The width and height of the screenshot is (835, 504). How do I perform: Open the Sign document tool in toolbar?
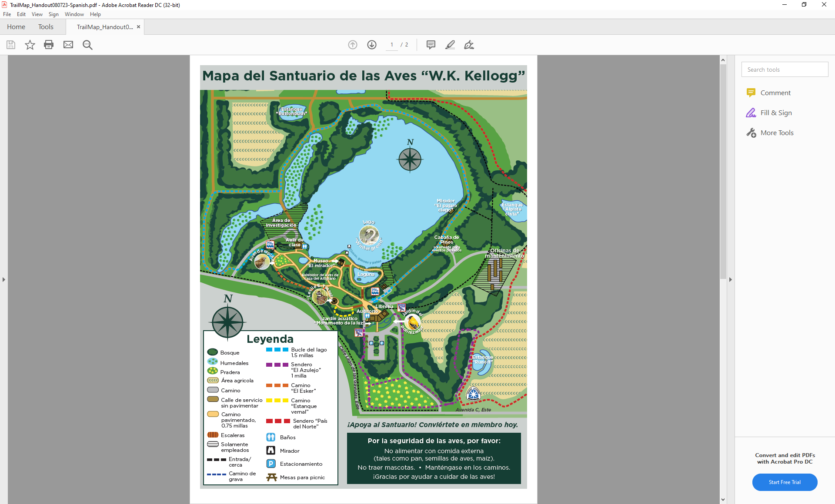coord(469,45)
